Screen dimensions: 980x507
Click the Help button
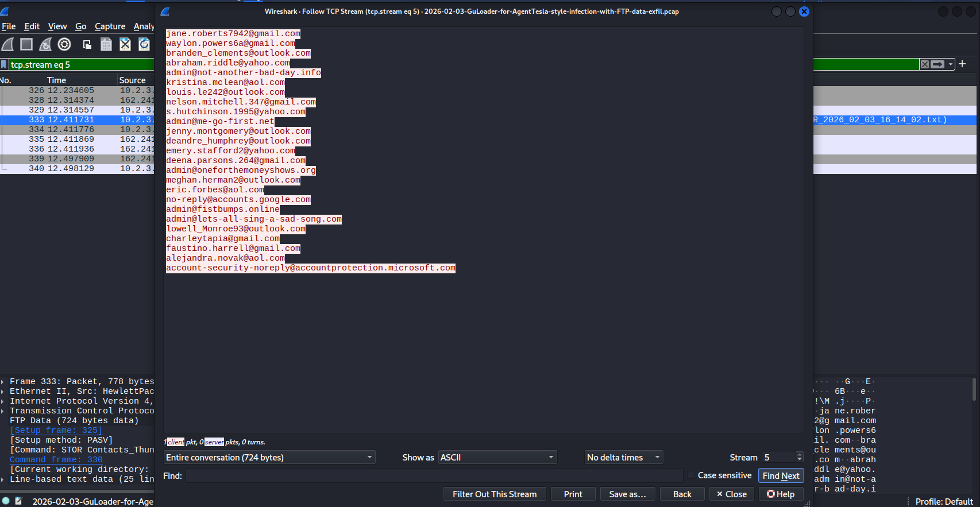tap(781, 494)
